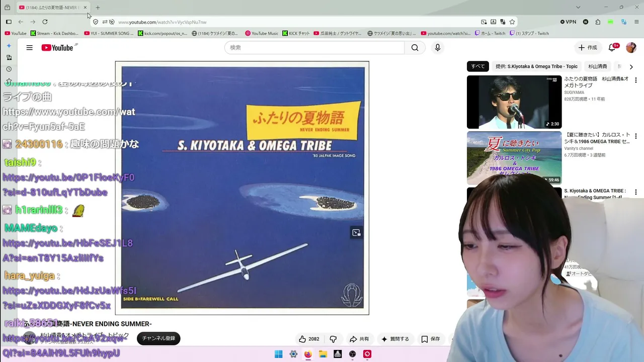Viewport: 644px width, 362px height.
Task: Open the youtube.com/watch bookmark
Action: pos(446,34)
